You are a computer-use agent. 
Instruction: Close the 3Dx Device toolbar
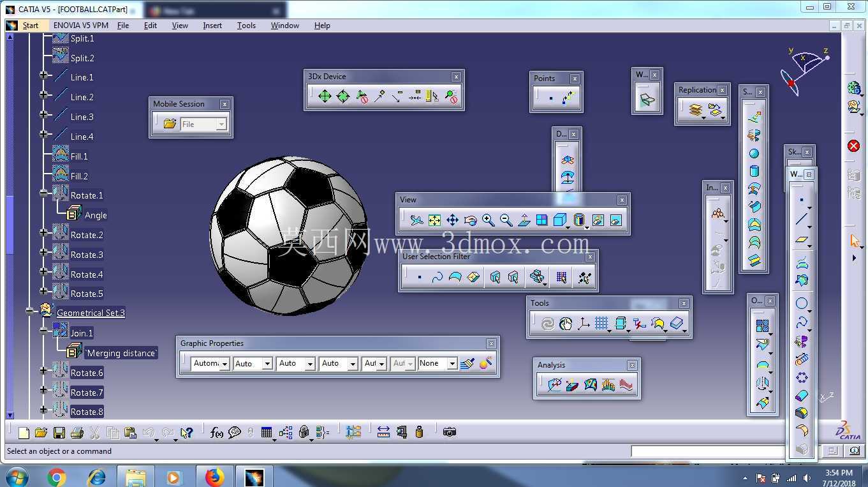point(456,77)
